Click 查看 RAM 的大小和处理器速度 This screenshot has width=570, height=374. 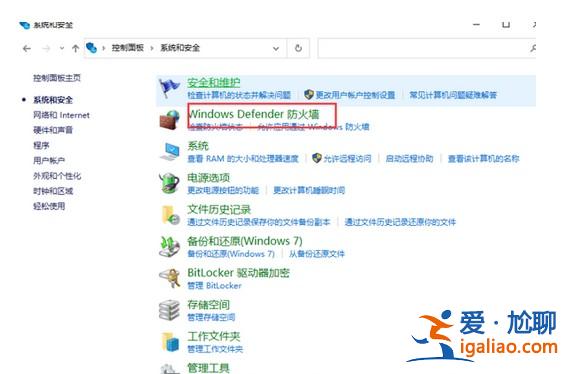pos(243,158)
